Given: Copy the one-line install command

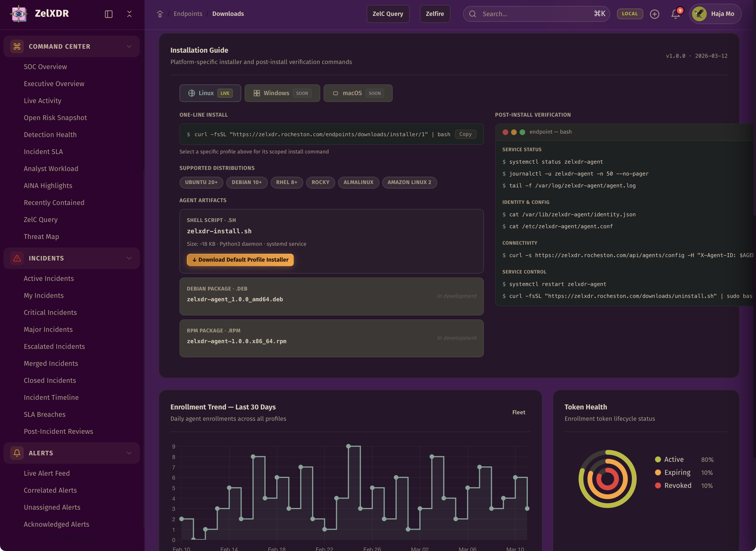Looking at the screenshot, I should click(x=465, y=134).
